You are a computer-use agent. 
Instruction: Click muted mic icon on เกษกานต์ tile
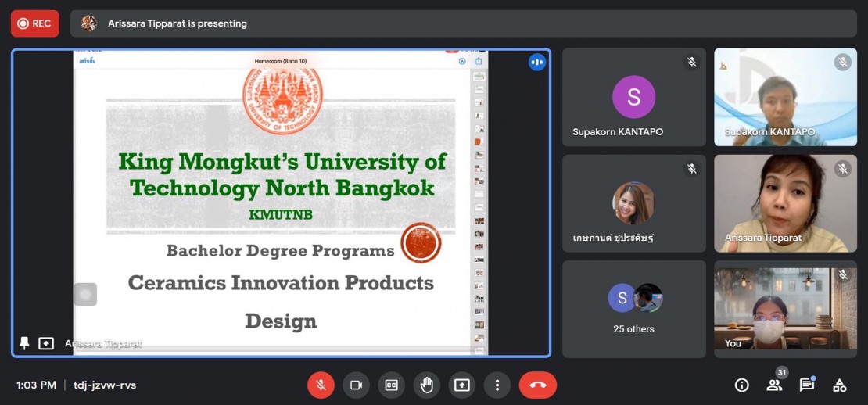[691, 168]
